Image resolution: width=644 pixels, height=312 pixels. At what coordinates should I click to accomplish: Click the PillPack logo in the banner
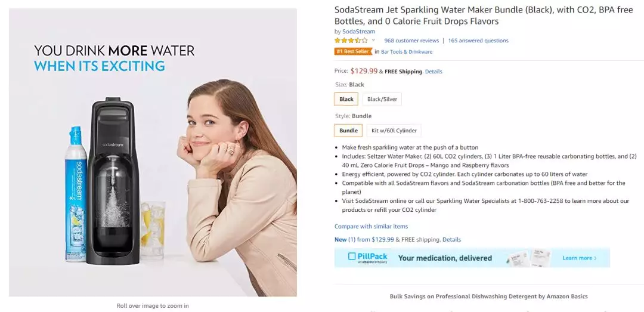tap(367, 258)
